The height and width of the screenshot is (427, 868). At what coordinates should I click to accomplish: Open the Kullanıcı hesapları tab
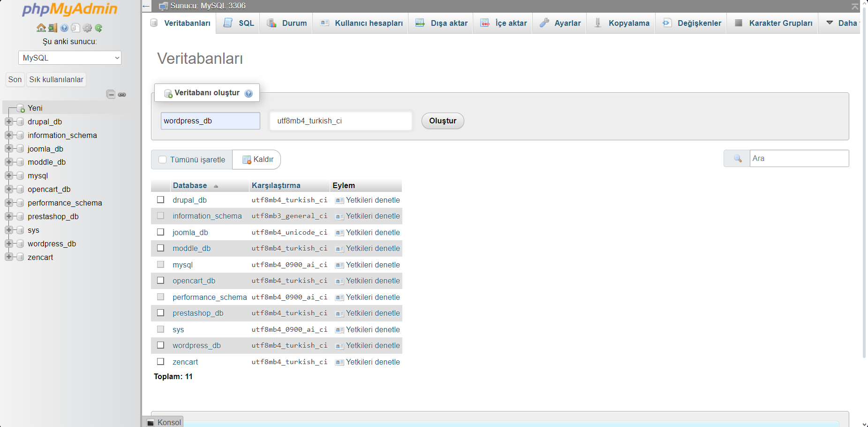point(361,23)
